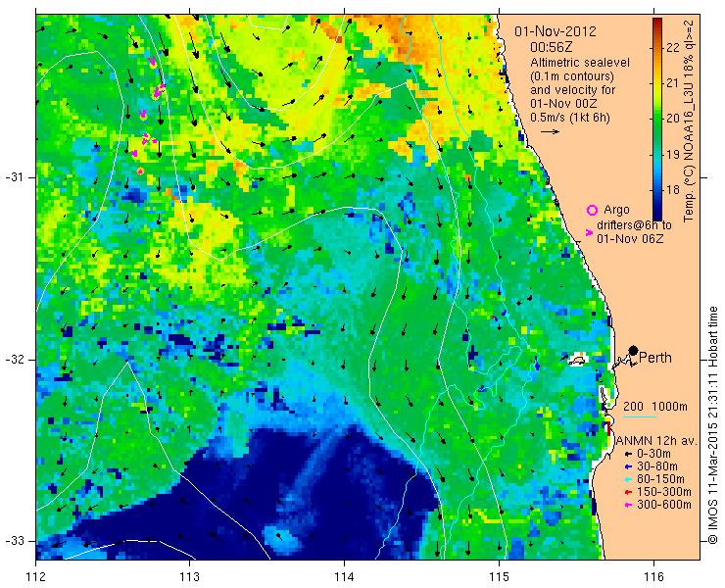Image resolution: width=725 pixels, height=588 pixels.
Task: Click the cyan 80-150m ANMN arrow symbol
Action: (x=628, y=479)
